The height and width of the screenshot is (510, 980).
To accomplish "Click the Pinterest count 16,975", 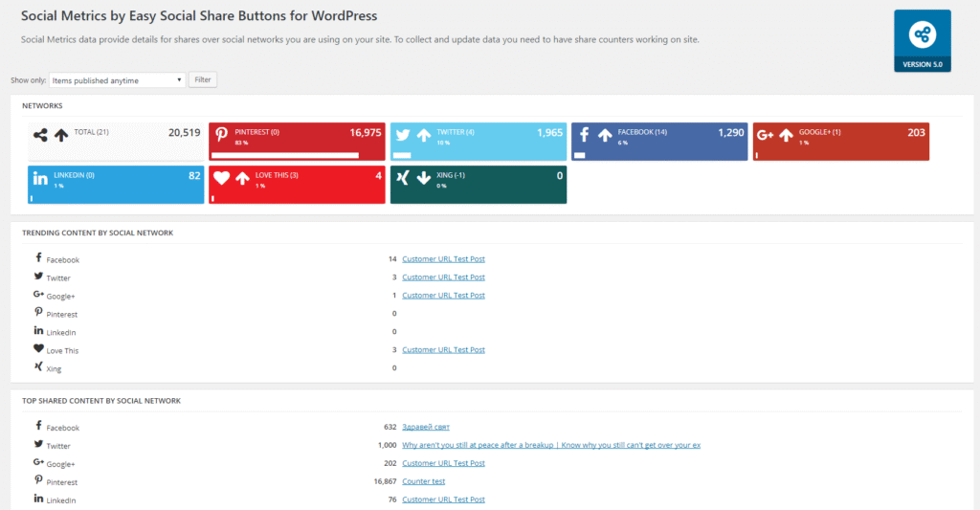I will (365, 132).
